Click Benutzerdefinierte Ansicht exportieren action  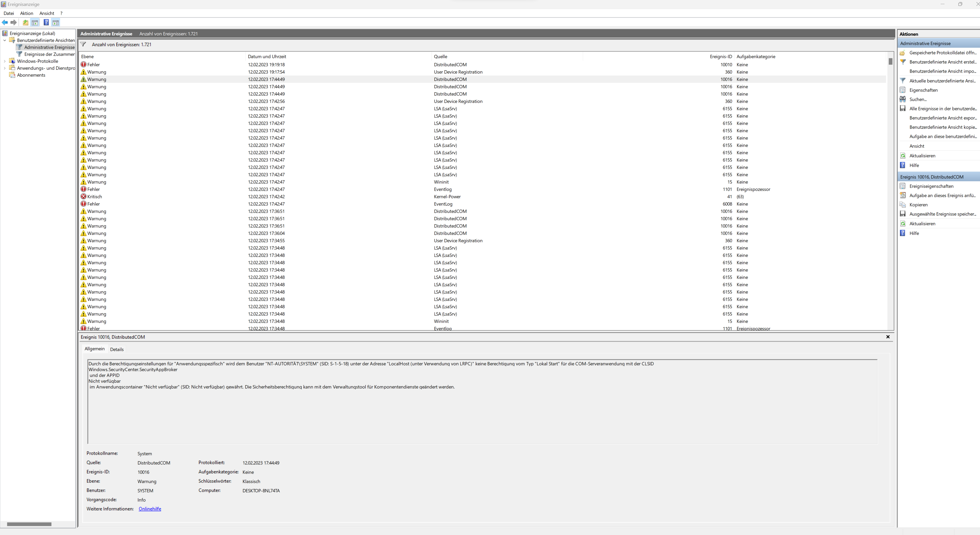pos(943,118)
